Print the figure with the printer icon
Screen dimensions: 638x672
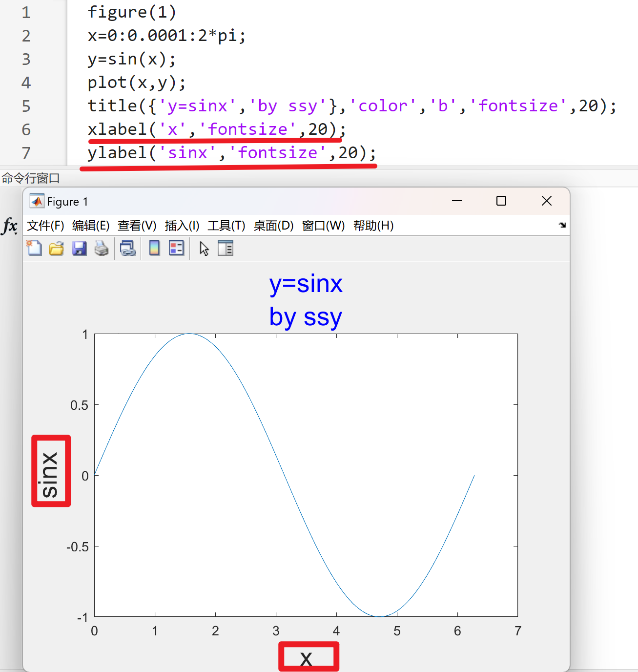(102, 249)
